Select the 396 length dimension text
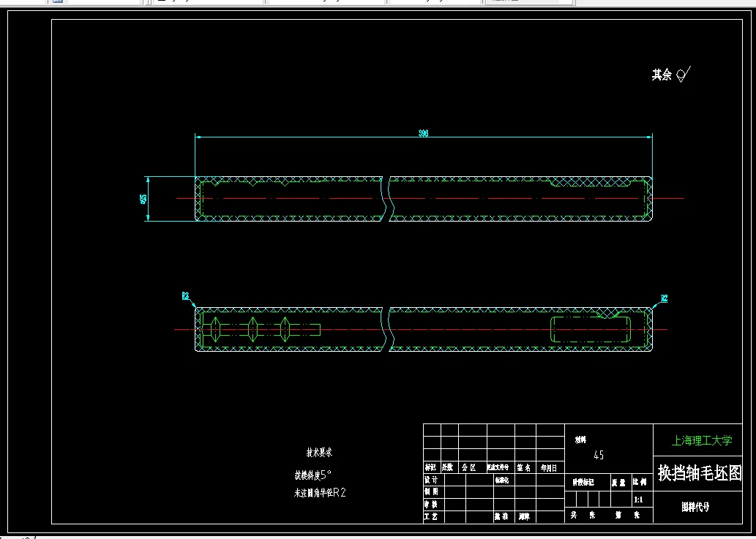This screenshot has width=756, height=539. click(423, 133)
